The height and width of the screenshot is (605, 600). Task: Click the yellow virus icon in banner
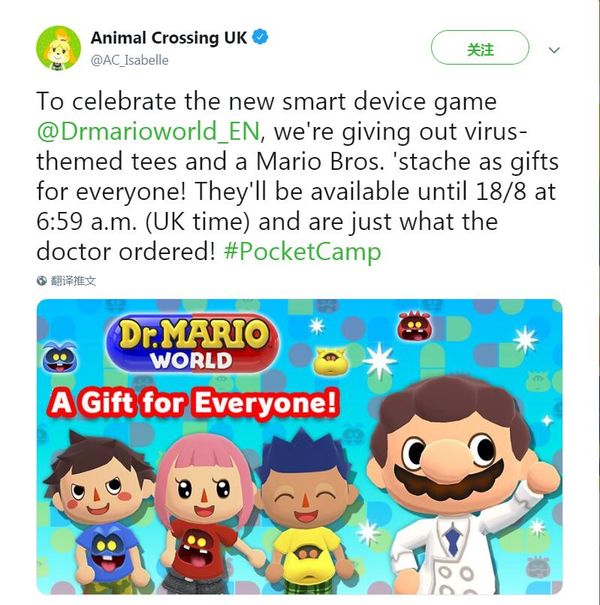[x=331, y=361]
